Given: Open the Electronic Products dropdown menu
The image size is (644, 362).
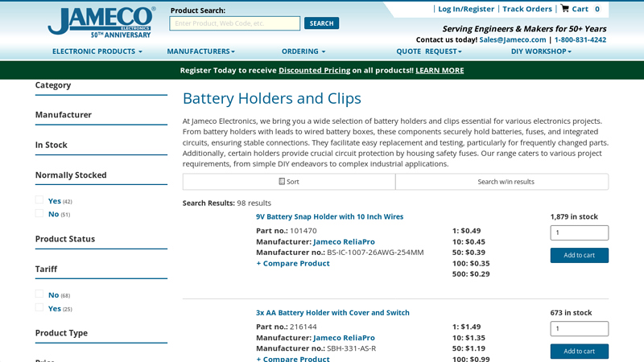Looking at the screenshot, I should tap(97, 51).
